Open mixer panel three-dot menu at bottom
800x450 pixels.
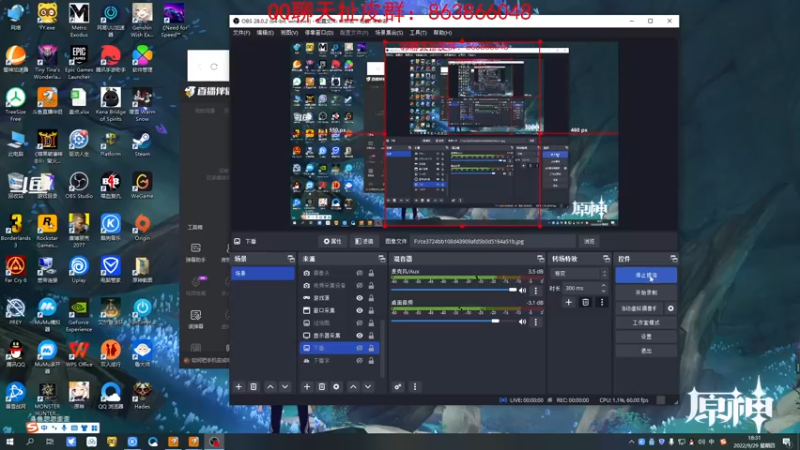coord(415,387)
